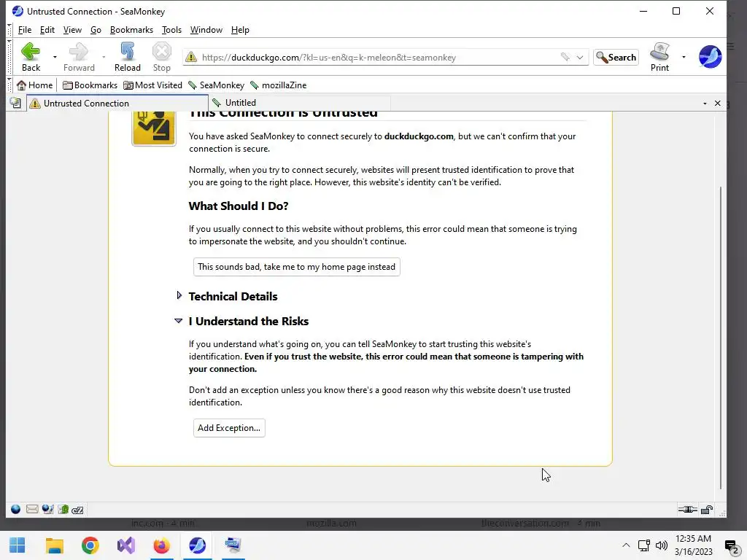
Task: Click the Search button
Action: [x=616, y=57]
